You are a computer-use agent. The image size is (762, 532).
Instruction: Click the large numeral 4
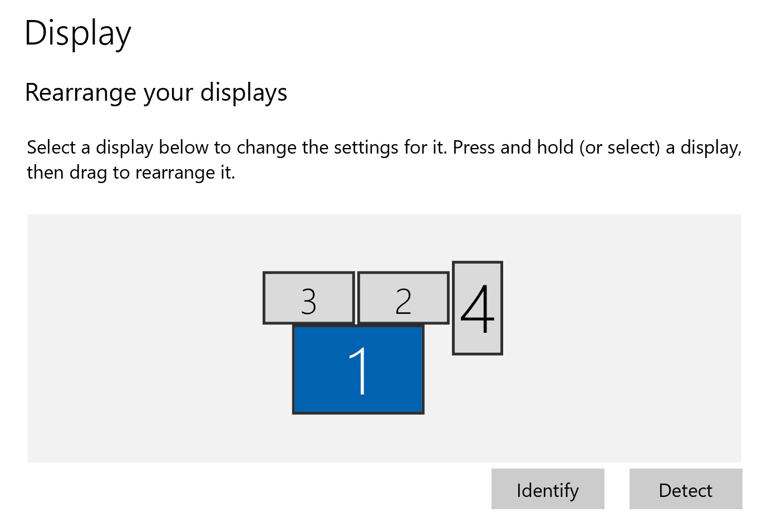477,309
